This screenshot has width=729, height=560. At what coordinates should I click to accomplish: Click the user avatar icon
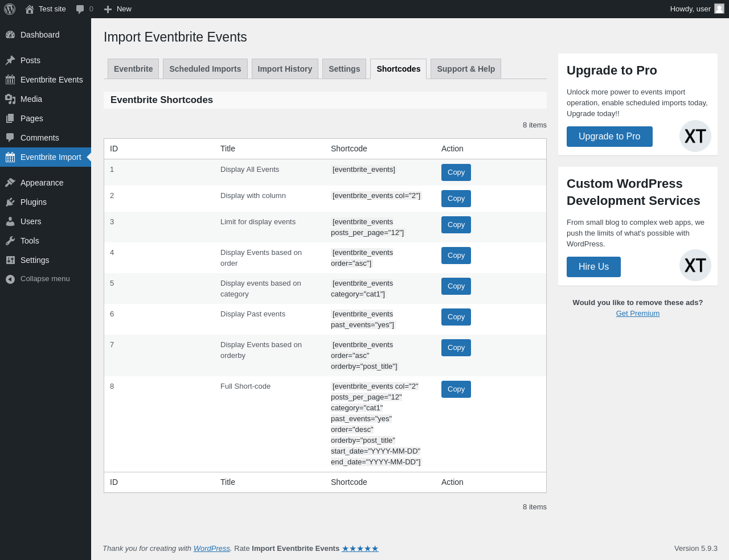point(719,9)
